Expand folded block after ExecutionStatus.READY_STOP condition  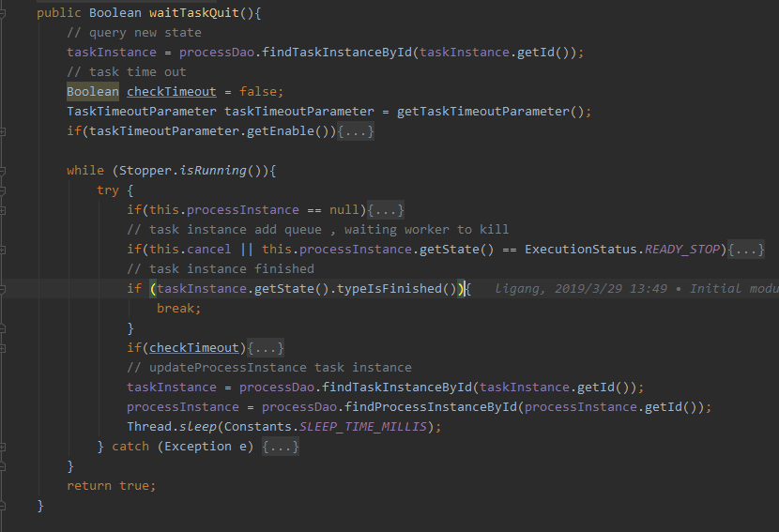746,250
